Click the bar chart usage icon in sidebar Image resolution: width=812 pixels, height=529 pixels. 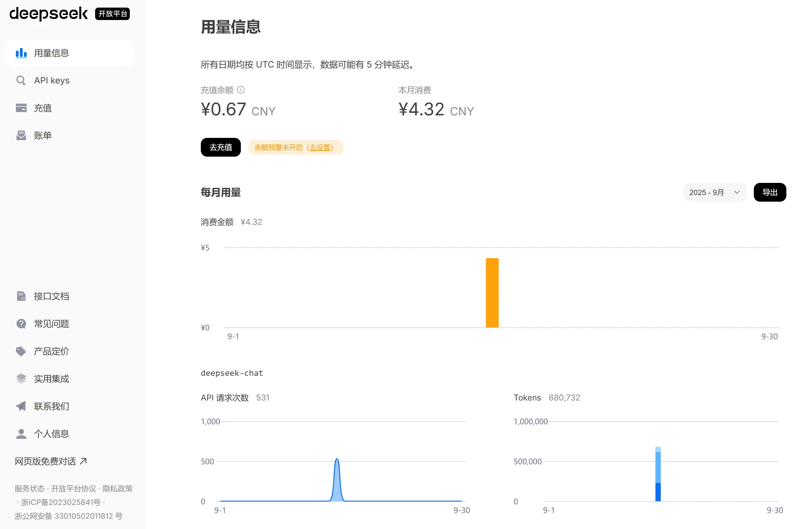tap(21, 53)
